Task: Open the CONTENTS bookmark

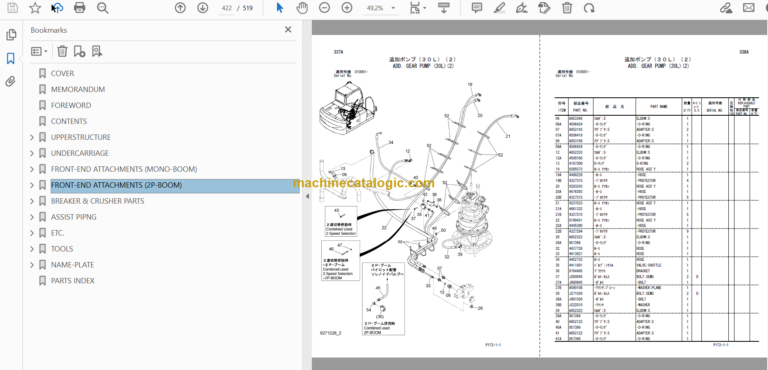Action: click(x=69, y=121)
